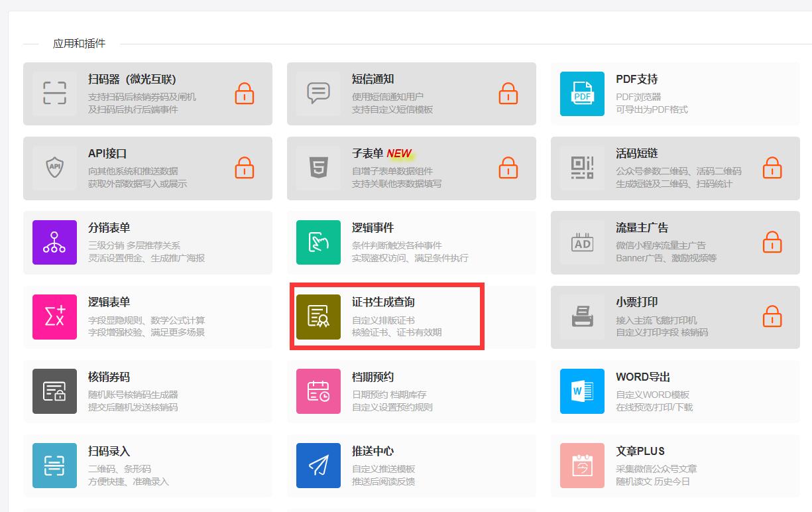Screen dimensions: 812x512
Task: Click the 逻辑表单 title text
Action: tap(109, 302)
